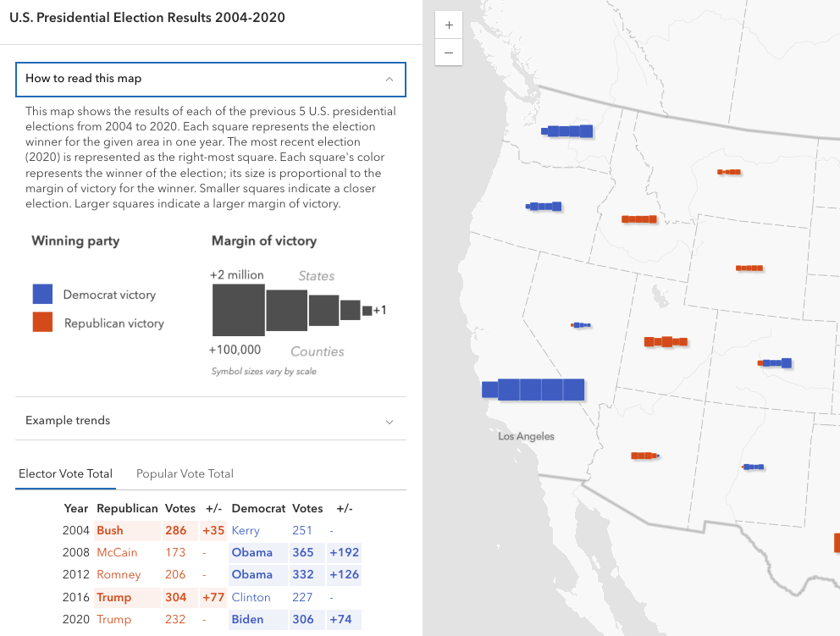Select Montana's red victory squares
This screenshot has height=636, width=840.
pos(728,170)
